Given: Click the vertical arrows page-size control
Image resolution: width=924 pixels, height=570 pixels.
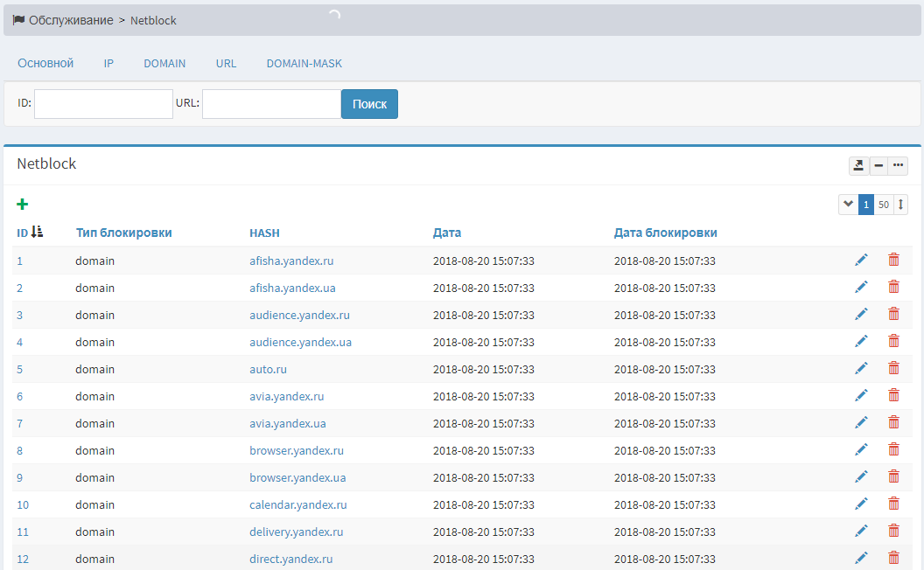Looking at the screenshot, I should coord(901,205).
